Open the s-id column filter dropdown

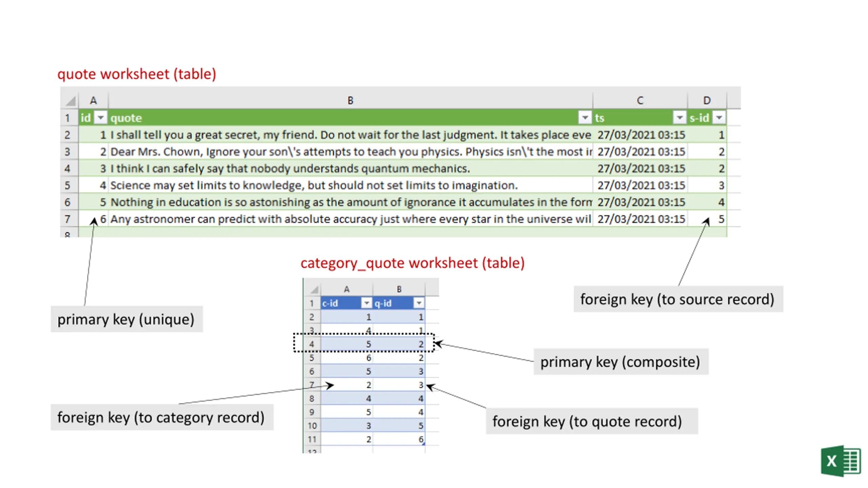(719, 118)
